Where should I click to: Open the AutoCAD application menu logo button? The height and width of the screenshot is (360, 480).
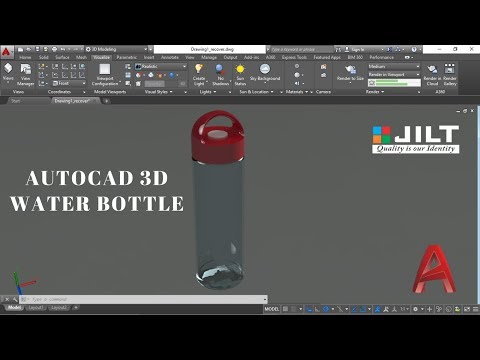coord(6,52)
